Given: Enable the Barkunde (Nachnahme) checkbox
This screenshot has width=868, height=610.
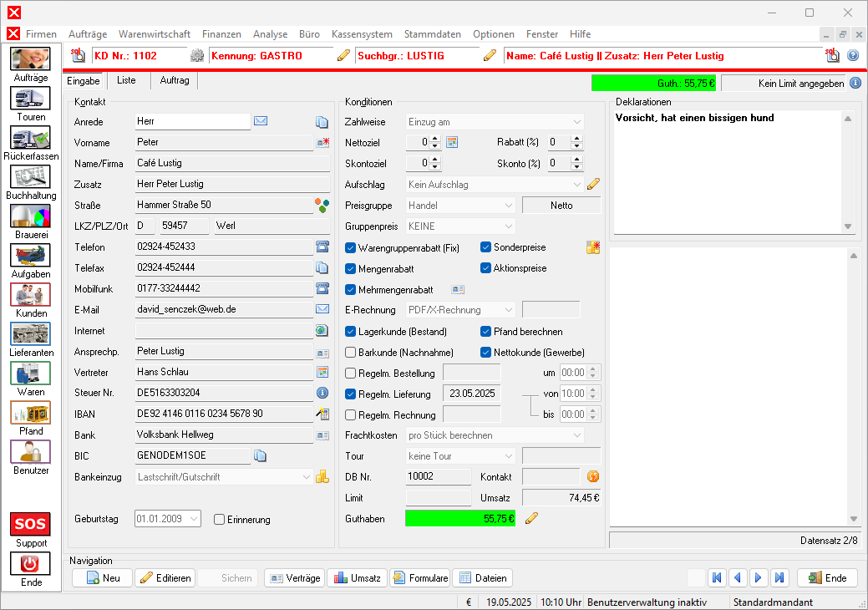Looking at the screenshot, I should 351,353.
